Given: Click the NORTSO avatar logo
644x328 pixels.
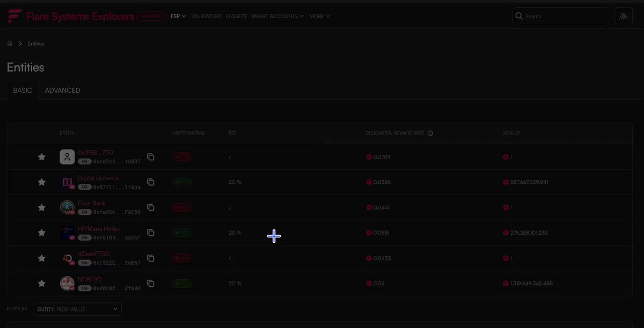Looking at the screenshot, I should [x=67, y=283].
